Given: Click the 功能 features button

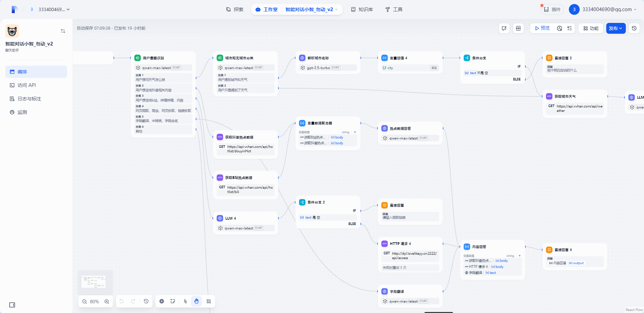Looking at the screenshot, I should coord(591,28).
